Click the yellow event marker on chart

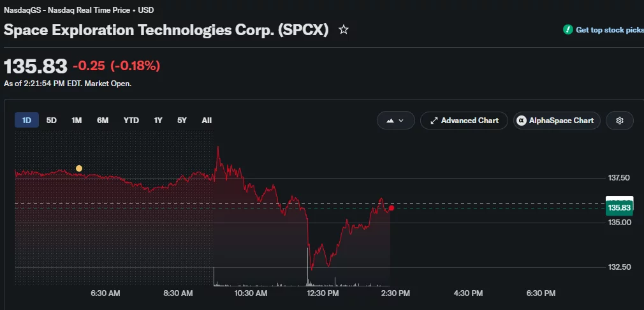[79, 168]
